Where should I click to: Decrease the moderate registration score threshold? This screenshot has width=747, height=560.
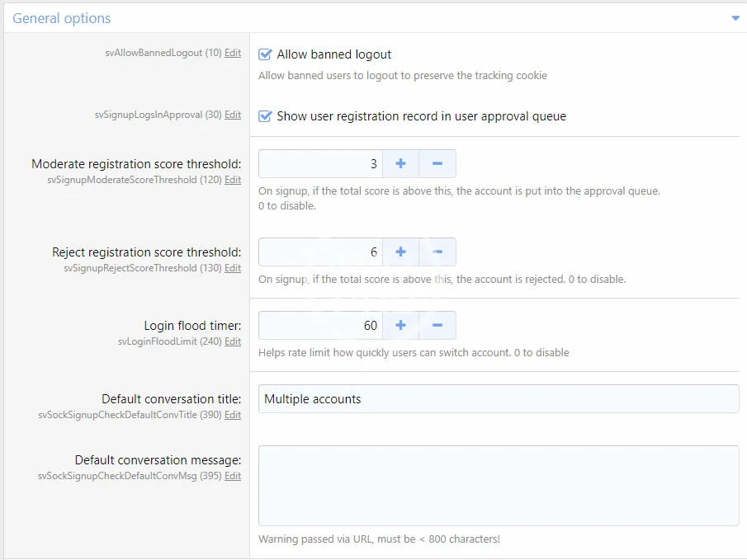(x=437, y=164)
